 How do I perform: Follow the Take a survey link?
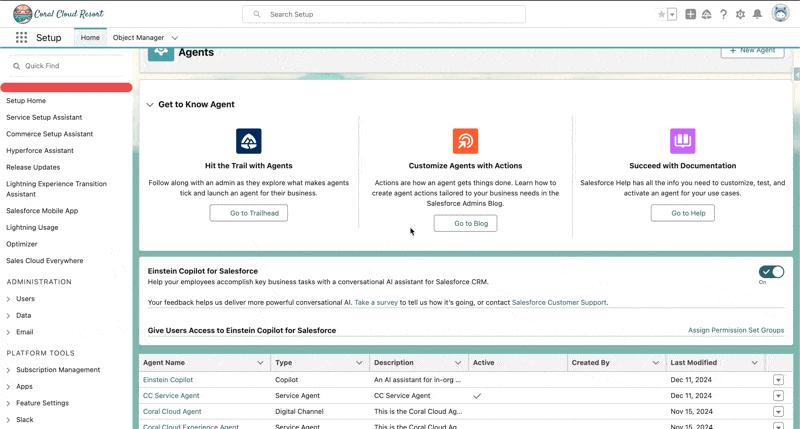click(376, 302)
